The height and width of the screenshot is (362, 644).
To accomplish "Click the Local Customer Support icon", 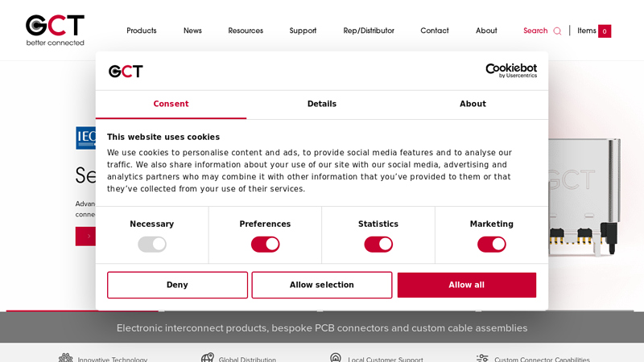I will click(336, 358).
